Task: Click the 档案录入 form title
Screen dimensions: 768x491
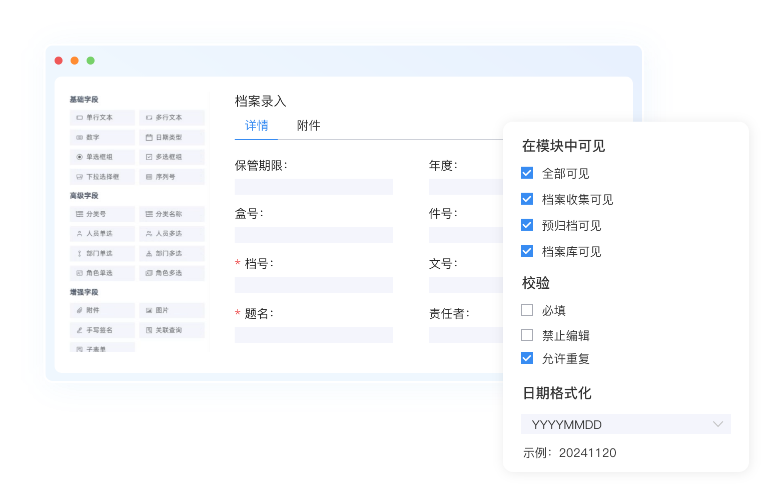Action: pos(261,101)
